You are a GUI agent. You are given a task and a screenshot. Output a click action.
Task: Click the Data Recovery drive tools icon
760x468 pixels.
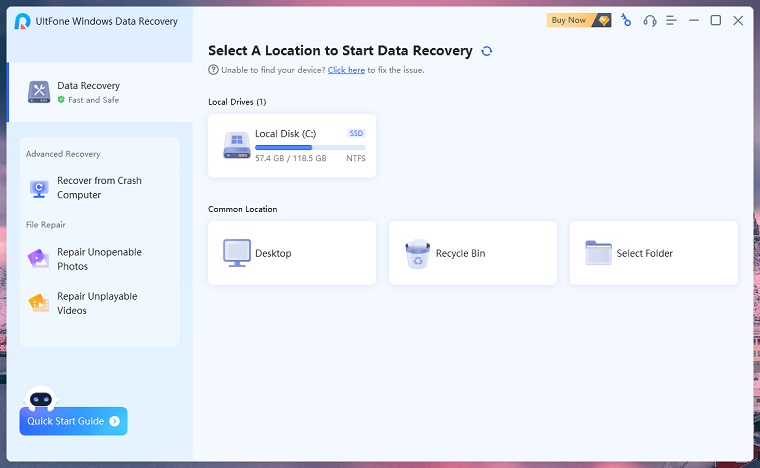[39, 92]
